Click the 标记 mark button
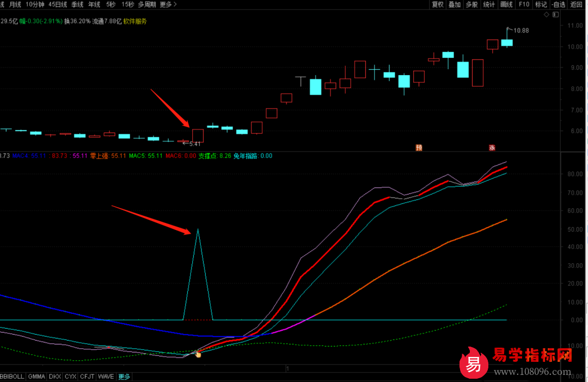 pos(541,4)
